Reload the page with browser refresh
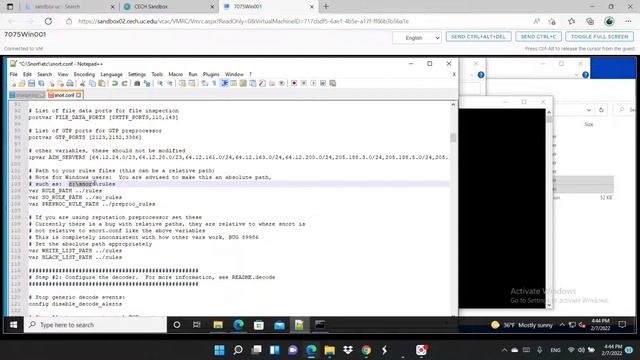Screen dimensions: 640x360 pyautogui.click(x=48, y=21)
